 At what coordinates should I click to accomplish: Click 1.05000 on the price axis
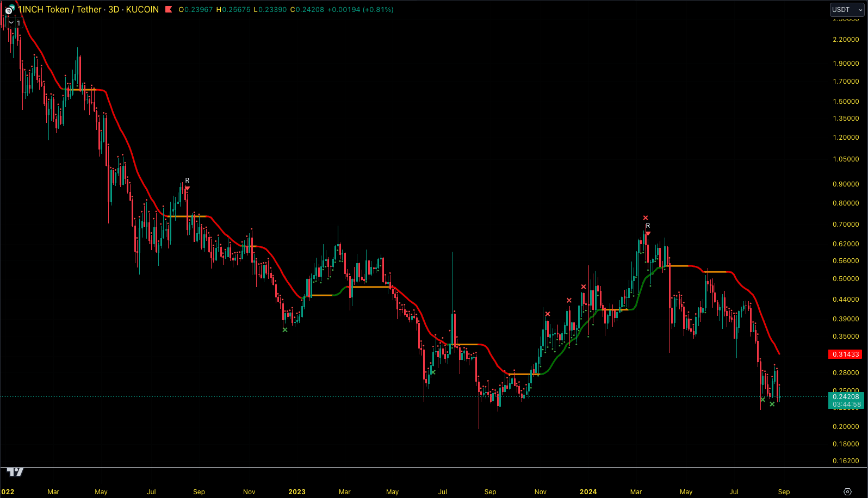tap(846, 159)
